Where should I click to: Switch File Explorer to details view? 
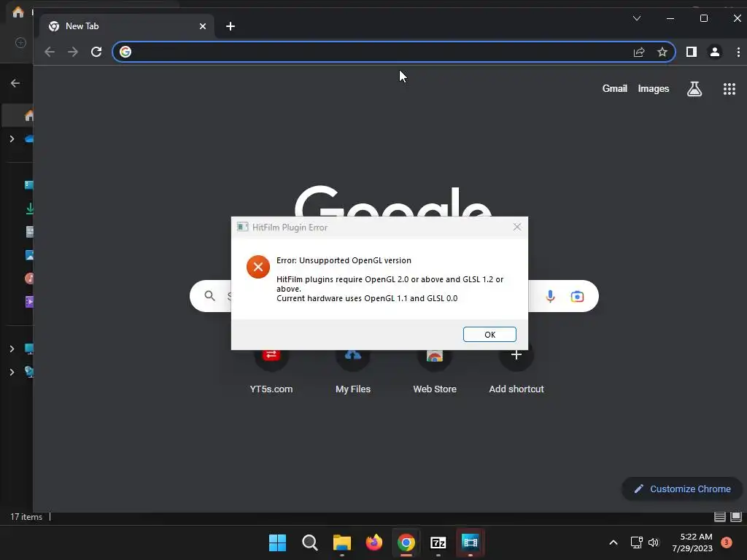(720, 517)
